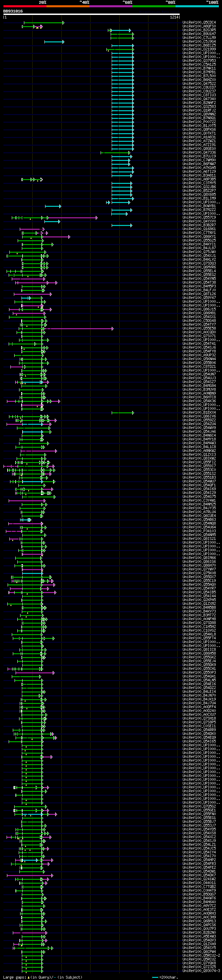The height and width of the screenshot is (980, 222).
Task: Select hit label UniRef100_B2NAF2
Action: pos(199,103)
